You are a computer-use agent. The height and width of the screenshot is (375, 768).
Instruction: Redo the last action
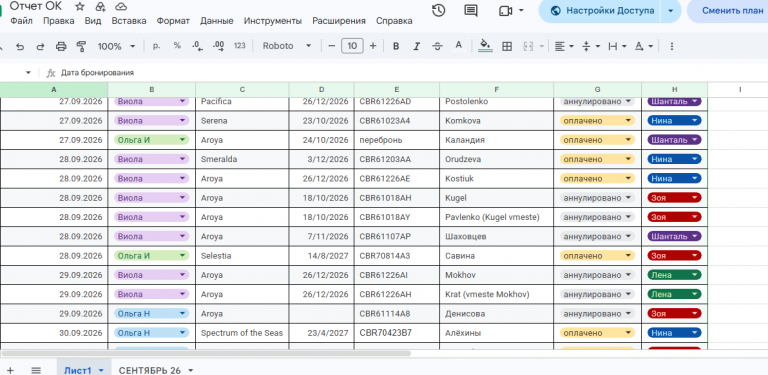point(41,47)
